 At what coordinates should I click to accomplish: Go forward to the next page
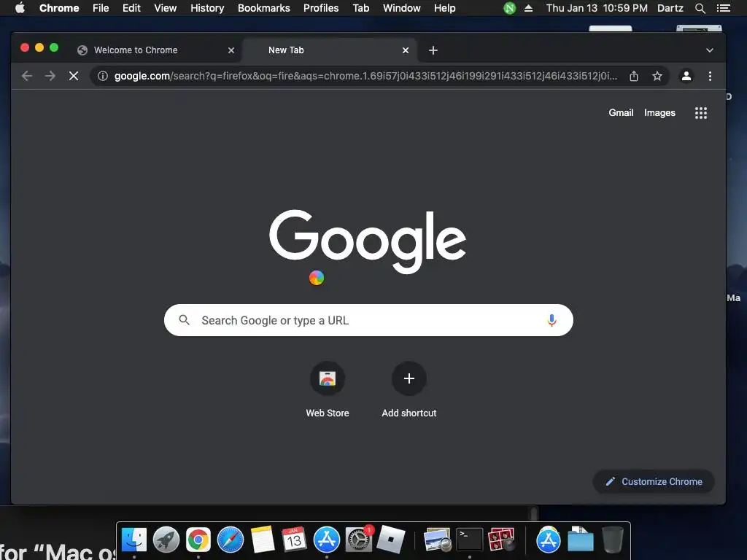pyautogui.click(x=50, y=76)
